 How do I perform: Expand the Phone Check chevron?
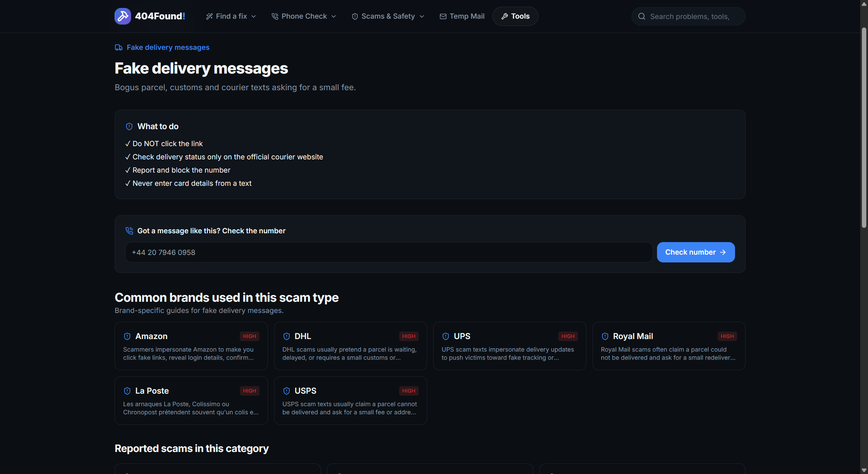click(x=334, y=16)
